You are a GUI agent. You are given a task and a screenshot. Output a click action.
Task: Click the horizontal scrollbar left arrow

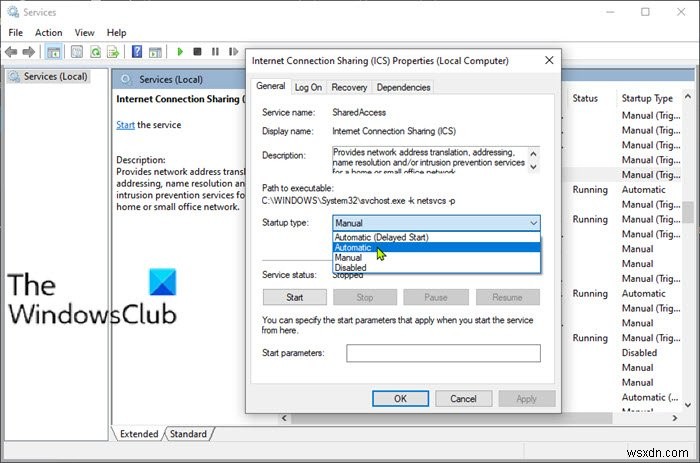[284, 418]
